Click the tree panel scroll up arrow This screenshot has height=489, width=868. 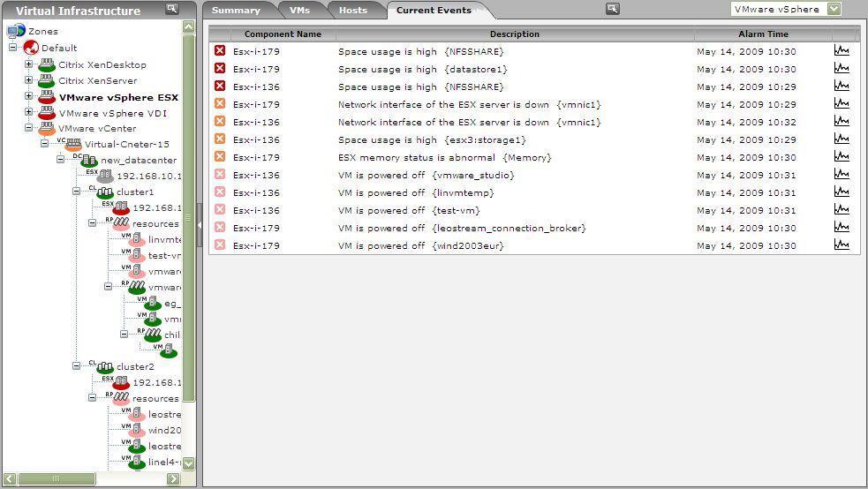[x=189, y=26]
